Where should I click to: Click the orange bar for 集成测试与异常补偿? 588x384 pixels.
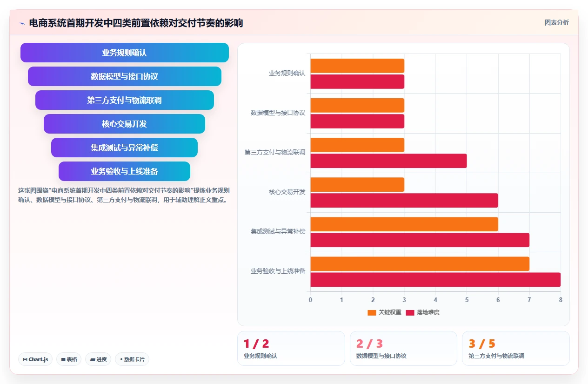click(x=404, y=224)
